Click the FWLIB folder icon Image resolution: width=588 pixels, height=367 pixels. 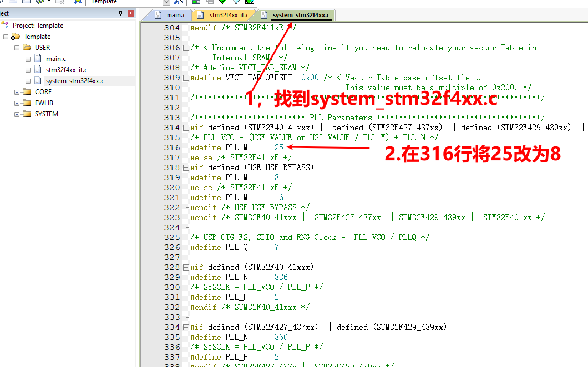[27, 103]
